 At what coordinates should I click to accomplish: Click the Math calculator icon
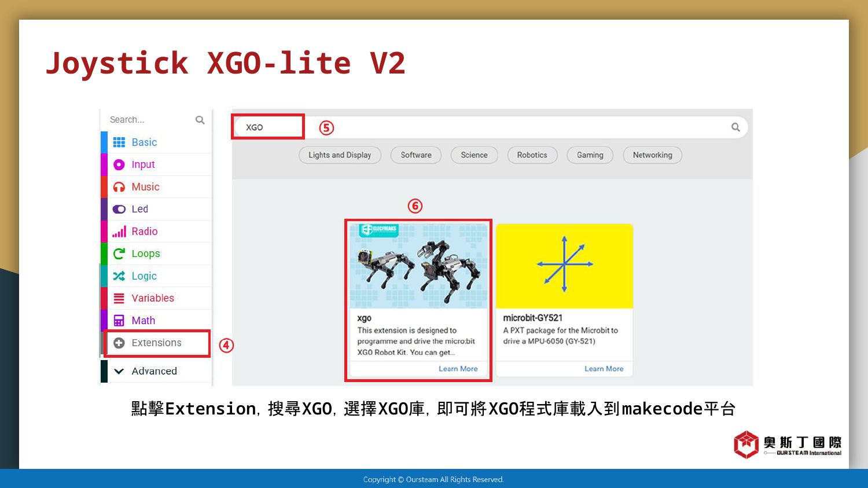pos(119,321)
